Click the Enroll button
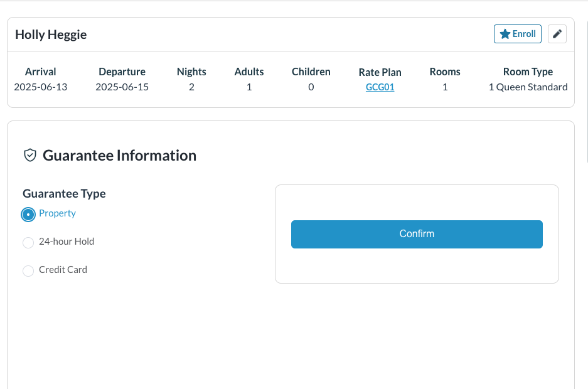 click(517, 34)
